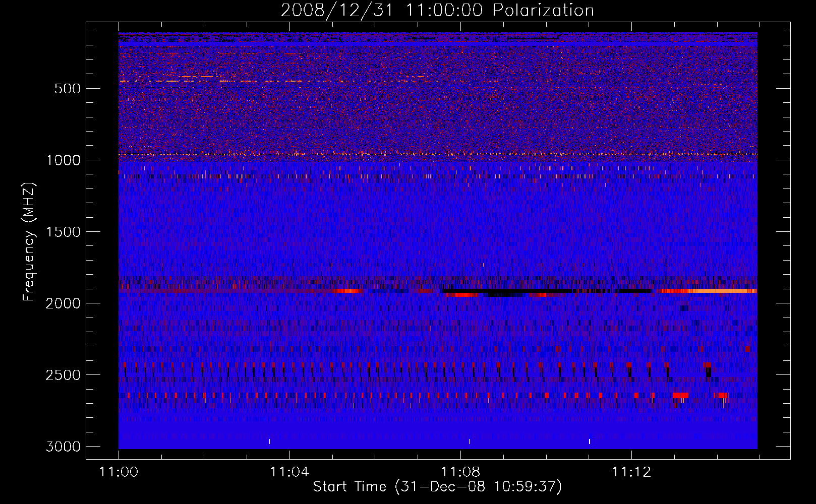Click the plot title "2008/12/31 11:00:00 Polarization"
The width and height of the screenshot is (816, 504).
tap(437, 11)
